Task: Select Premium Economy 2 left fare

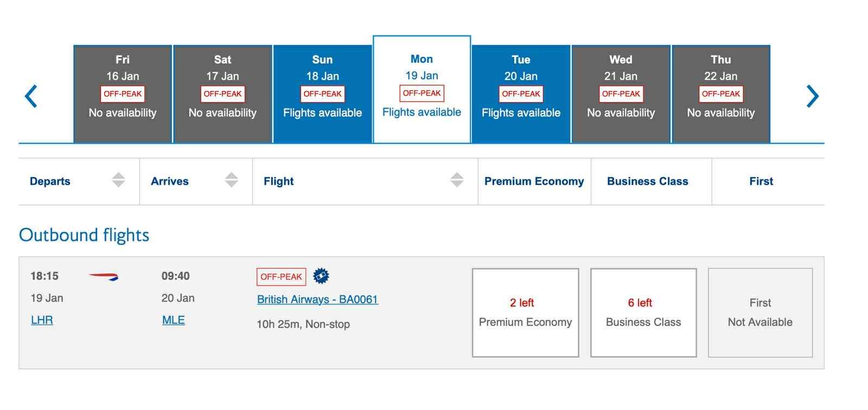Action: coord(525,312)
